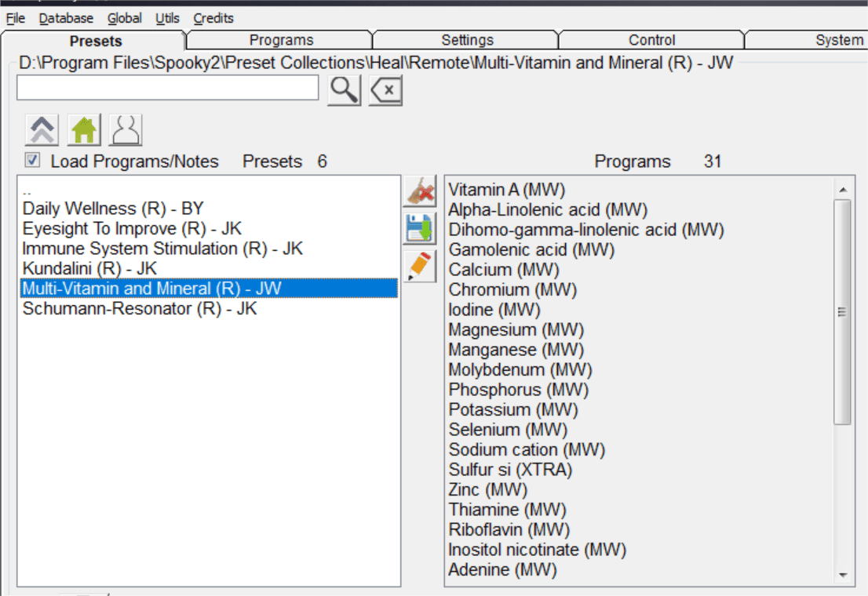This screenshot has height=596, width=868.
Task: Switch to the Programs tab
Action: (x=281, y=40)
